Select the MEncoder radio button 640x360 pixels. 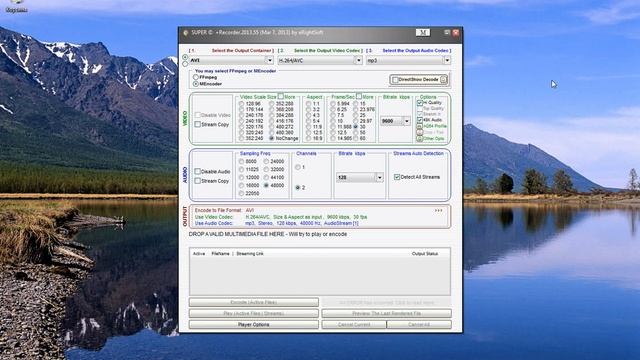pyautogui.click(x=196, y=84)
